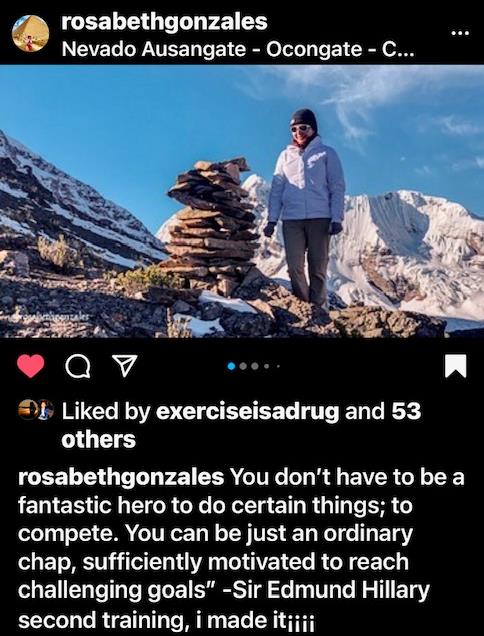This screenshot has width=484, height=636.
Task: View the 53 others who liked
Action: pyautogui.click(x=241, y=426)
